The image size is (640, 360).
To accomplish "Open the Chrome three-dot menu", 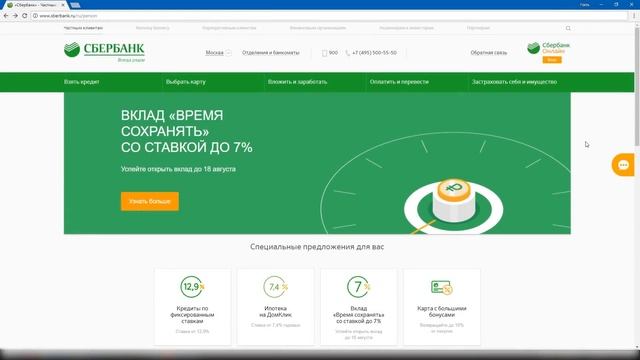I will [634, 16].
